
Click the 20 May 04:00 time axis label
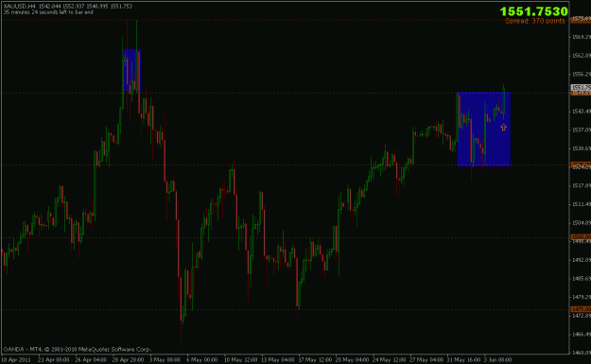pyautogui.click(x=353, y=360)
